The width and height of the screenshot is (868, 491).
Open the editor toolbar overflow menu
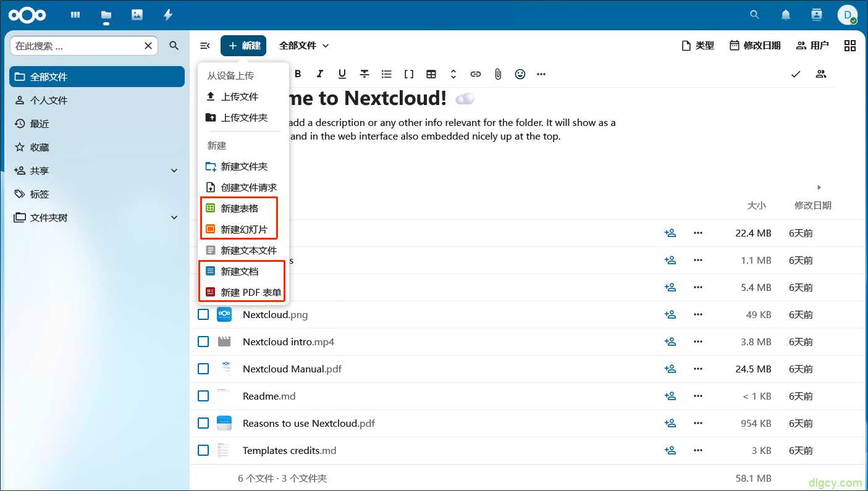tap(541, 74)
